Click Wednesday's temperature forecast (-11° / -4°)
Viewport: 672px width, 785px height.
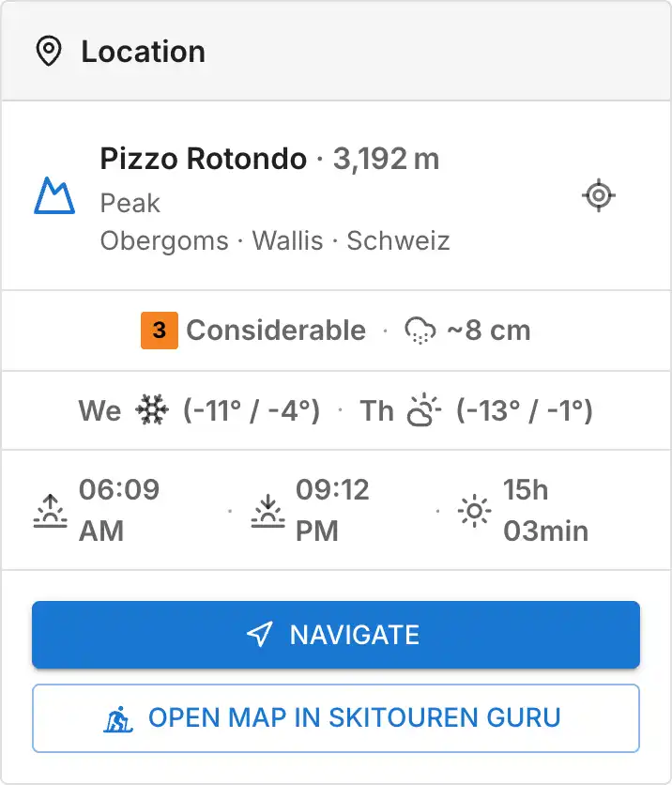click(252, 411)
